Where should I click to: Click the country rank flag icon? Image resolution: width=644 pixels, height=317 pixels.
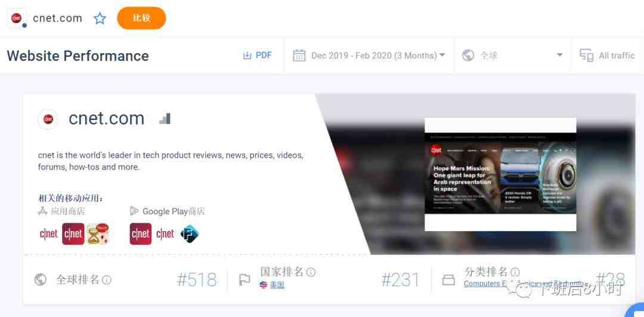click(244, 280)
